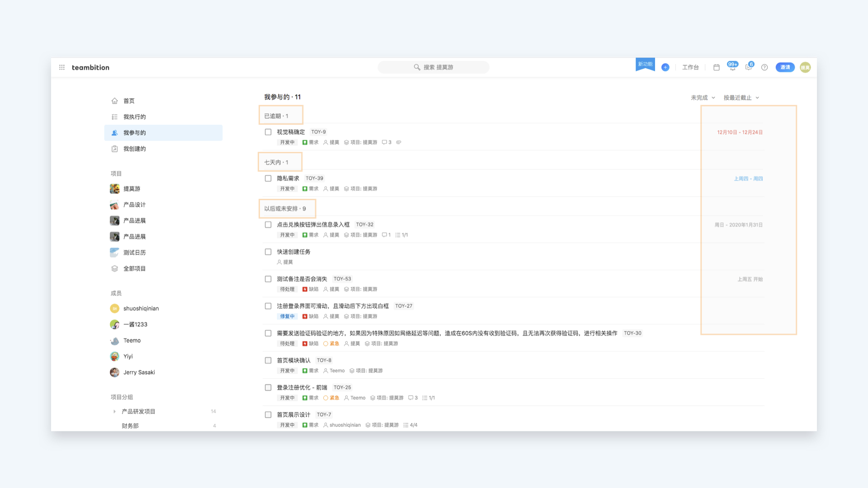Click the 全部项目 layers icon

(115, 268)
